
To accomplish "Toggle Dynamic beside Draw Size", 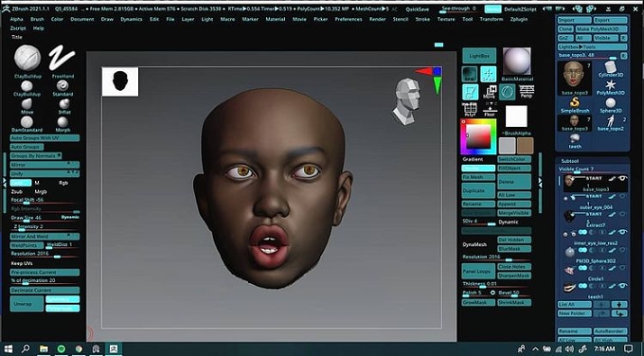I will [x=70, y=217].
